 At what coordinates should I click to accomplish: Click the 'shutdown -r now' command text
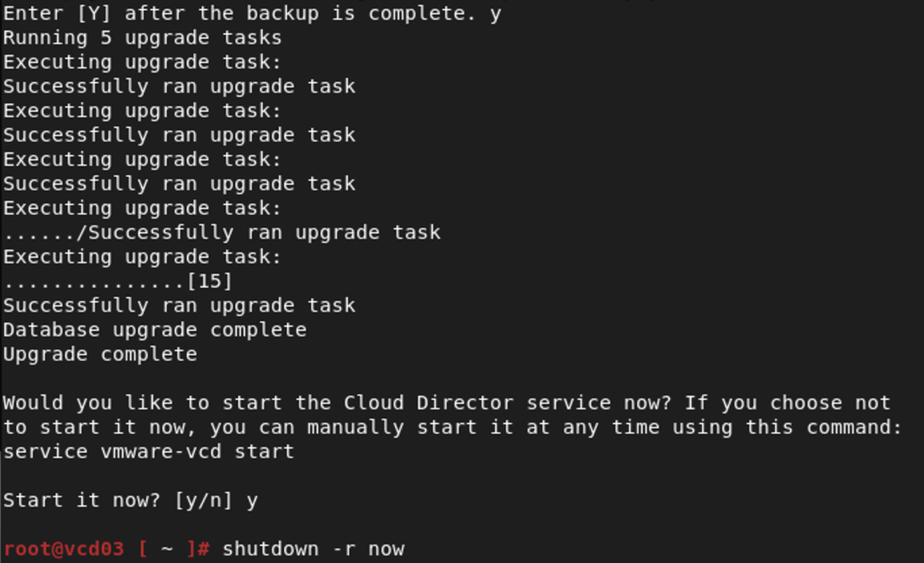(313, 549)
